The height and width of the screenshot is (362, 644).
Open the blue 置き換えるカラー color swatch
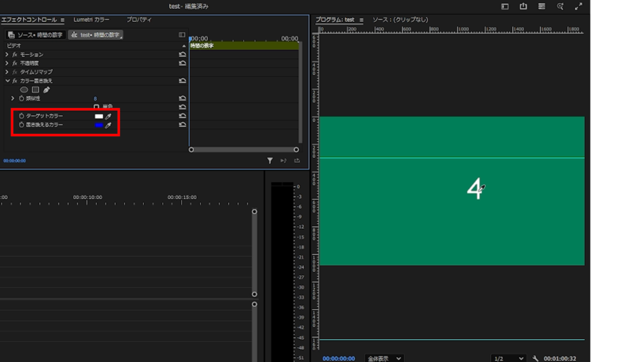tap(99, 125)
